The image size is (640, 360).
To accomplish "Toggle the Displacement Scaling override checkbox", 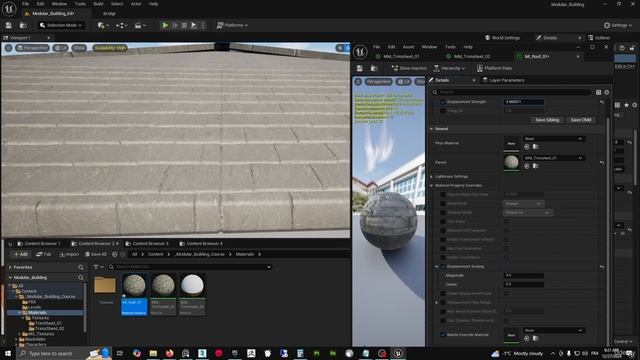I will click(443, 267).
